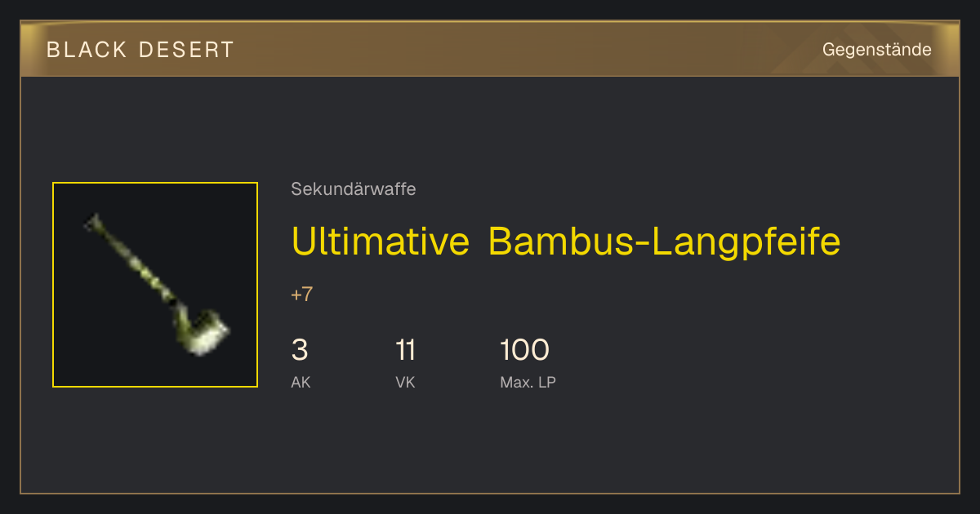
Task: Click the word Ultimative in the title
Action: [x=381, y=241]
